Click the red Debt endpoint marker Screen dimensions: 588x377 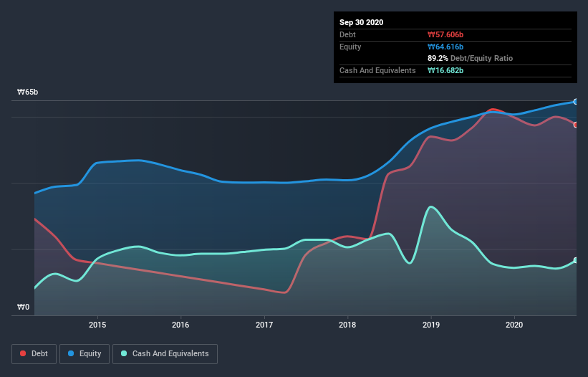coord(576,125)
